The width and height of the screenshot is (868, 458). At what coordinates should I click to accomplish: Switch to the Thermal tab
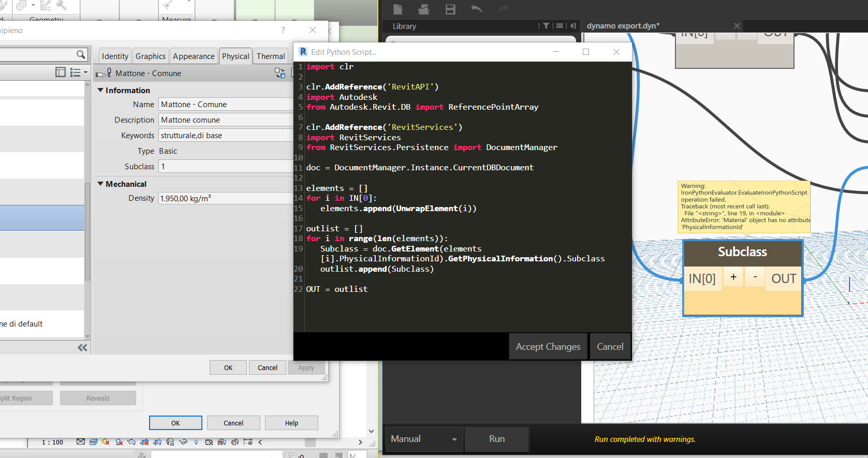pos(271,56)
